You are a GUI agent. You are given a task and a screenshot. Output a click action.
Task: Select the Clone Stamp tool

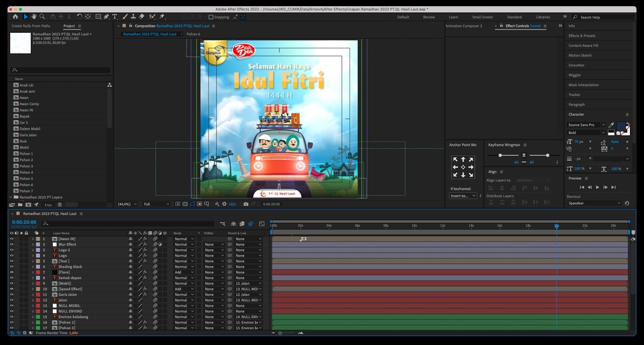pyautogui.click(x=133, y=17)
